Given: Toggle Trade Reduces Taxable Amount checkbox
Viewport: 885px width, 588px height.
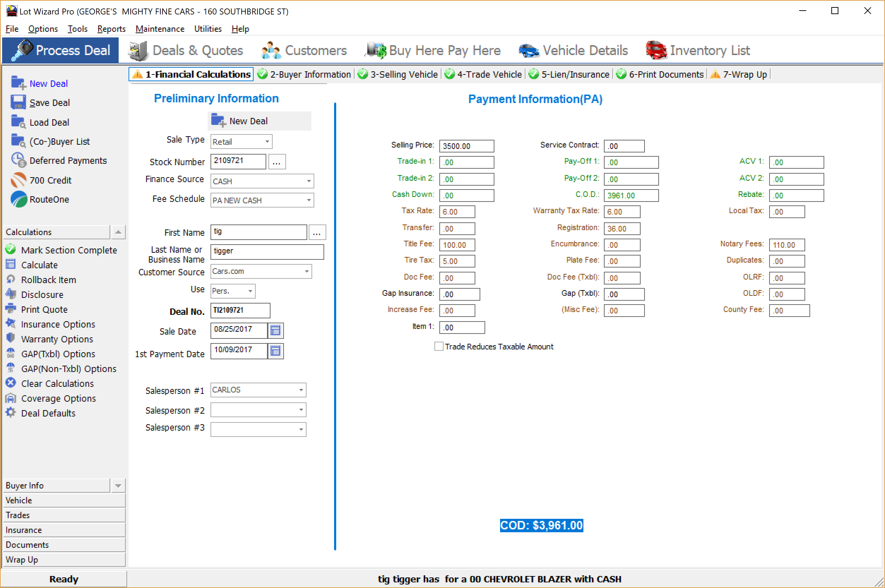Looking at the screenshot, I should point(439,346).
